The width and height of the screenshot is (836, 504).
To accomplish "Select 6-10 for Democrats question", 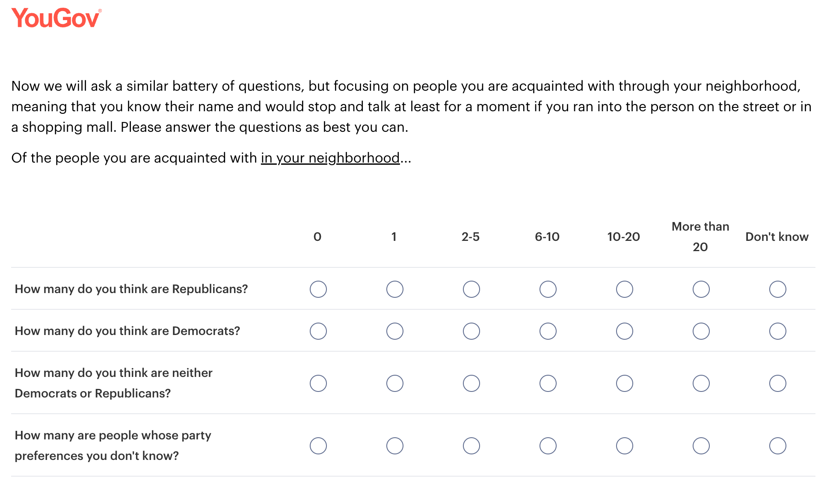I will point(548,331).
